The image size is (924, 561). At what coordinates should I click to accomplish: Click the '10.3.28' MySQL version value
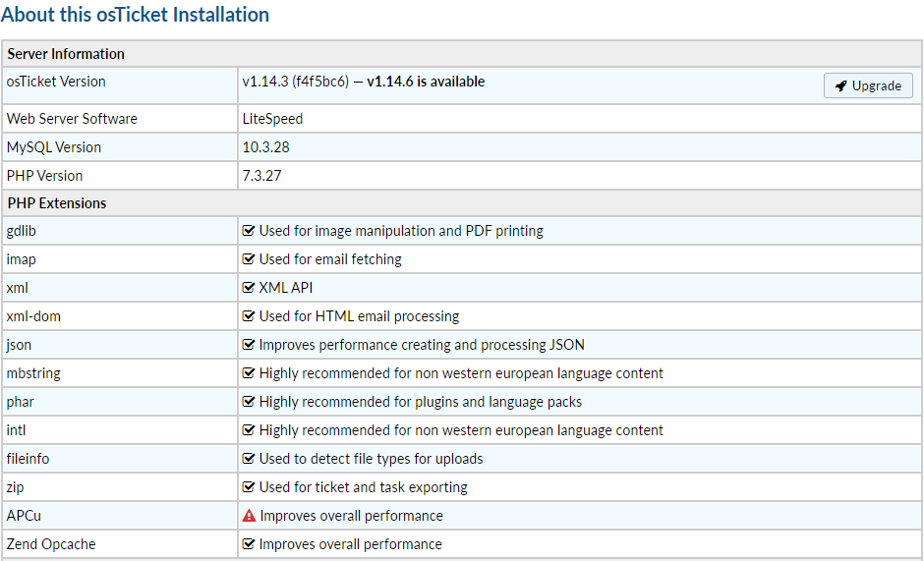click(x=265, y=146)
